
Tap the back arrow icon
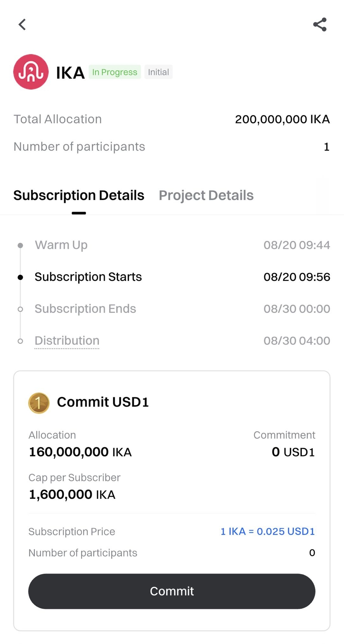click(22, 24)
